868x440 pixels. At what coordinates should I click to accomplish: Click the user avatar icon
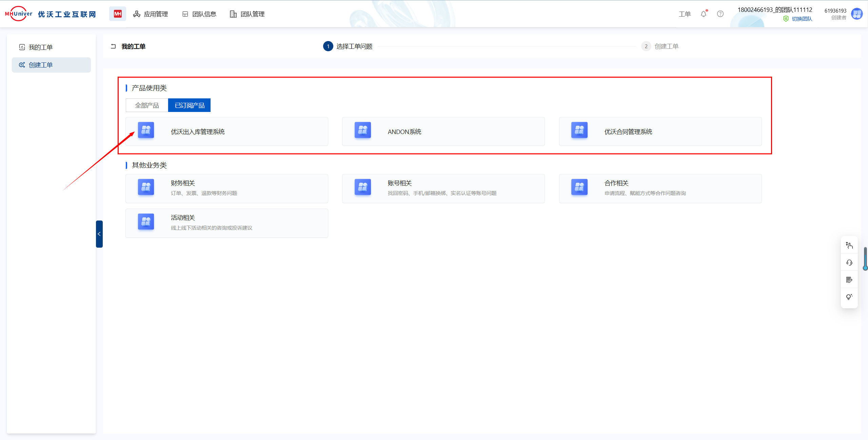[x=857, y=14]
